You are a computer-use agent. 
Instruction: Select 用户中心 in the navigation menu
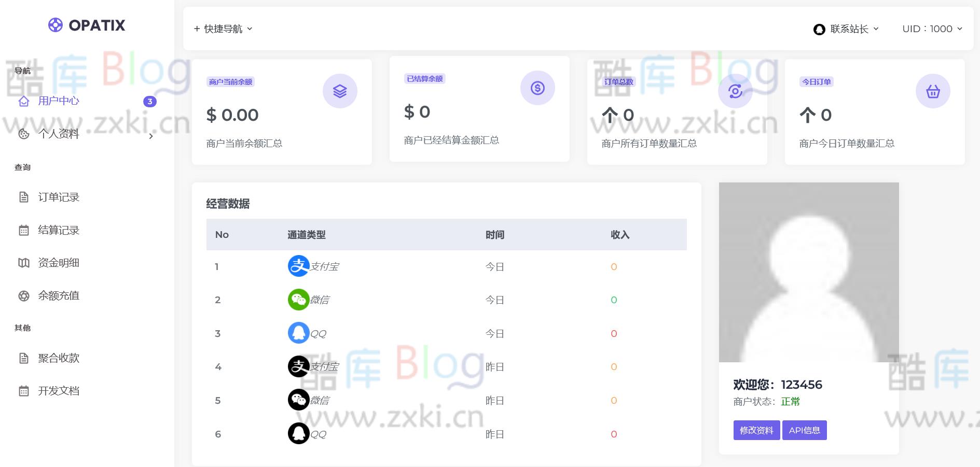coord(58,101)
